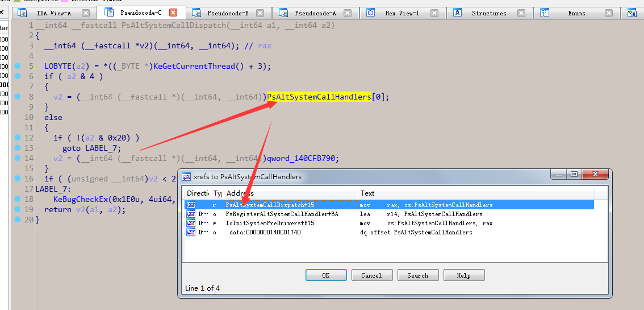This screenshot has height=310, width=644.
Task: Toggle breakpoint dot on line 16
Action: coord(17,179)
